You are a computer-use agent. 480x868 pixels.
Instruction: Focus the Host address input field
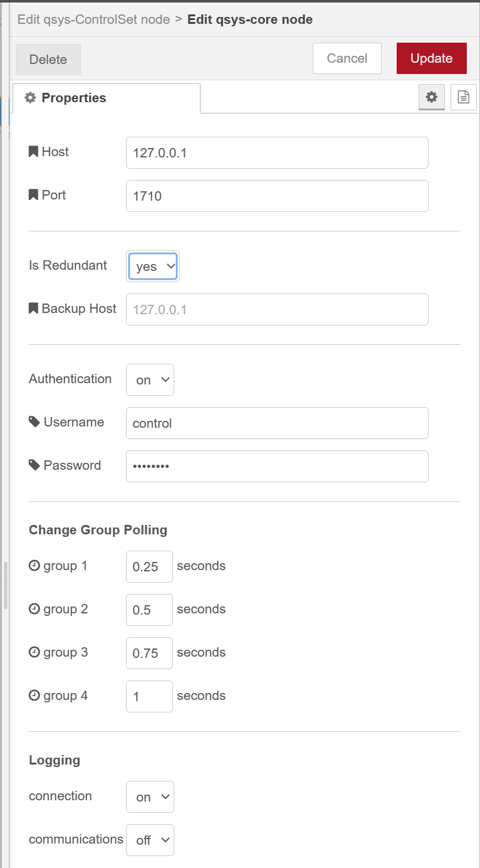pos(277,153)
